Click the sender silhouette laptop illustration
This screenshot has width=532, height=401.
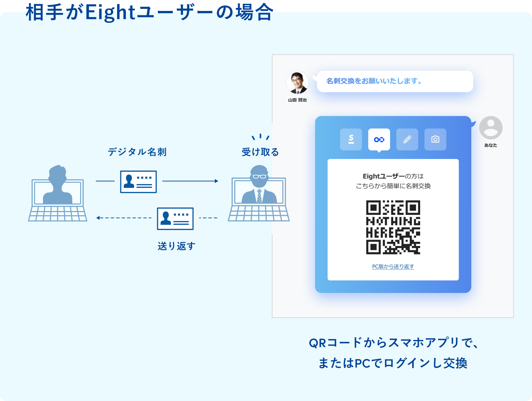click(x=58, y=193)
